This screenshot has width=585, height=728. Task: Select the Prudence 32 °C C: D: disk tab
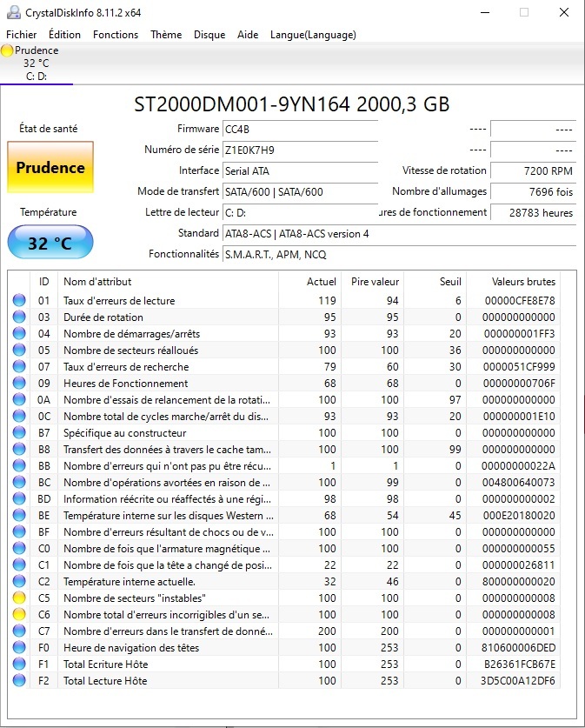[x=37, y=63]
